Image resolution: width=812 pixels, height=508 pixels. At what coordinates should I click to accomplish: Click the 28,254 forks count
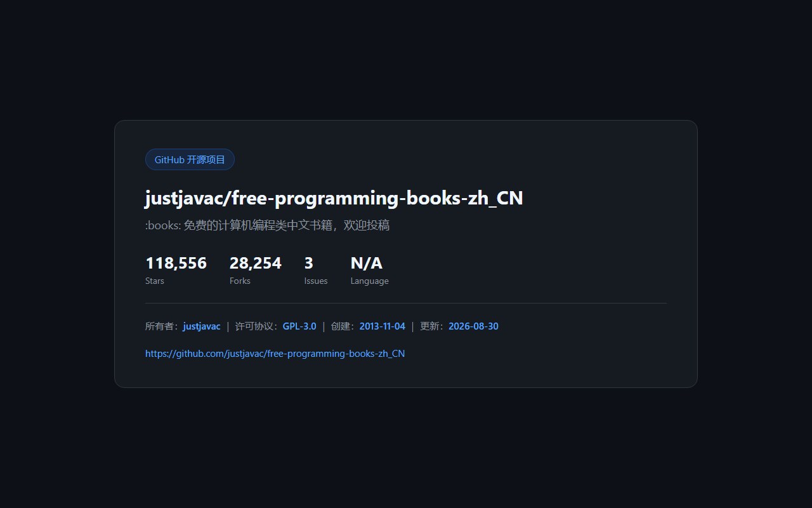point(255,263)
